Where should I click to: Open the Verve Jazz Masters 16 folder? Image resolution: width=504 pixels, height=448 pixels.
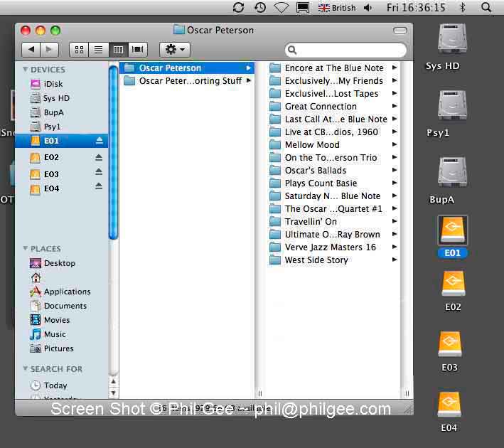(x=333, y=247)
